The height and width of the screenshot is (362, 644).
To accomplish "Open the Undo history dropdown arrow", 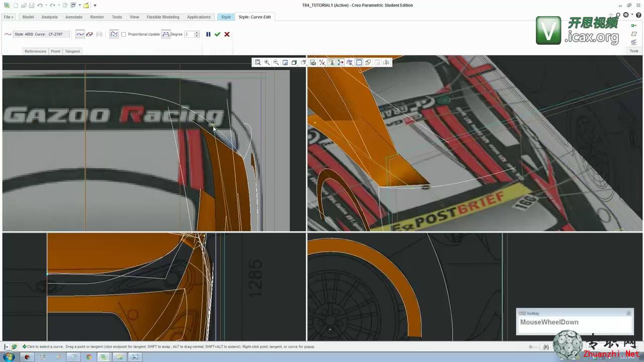I will (x=46, y=6).
